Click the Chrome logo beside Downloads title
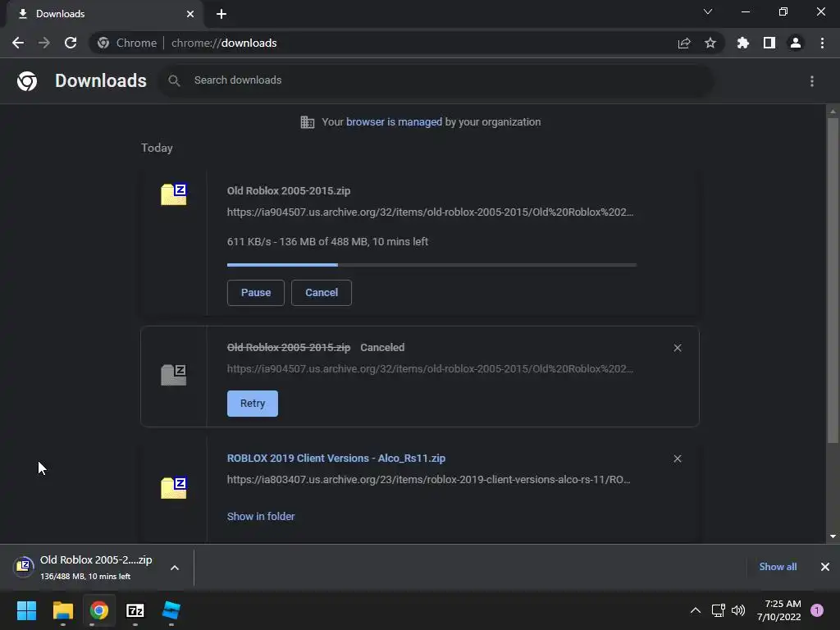This screenshot has height=630, width=840. (x=27, y=81)
